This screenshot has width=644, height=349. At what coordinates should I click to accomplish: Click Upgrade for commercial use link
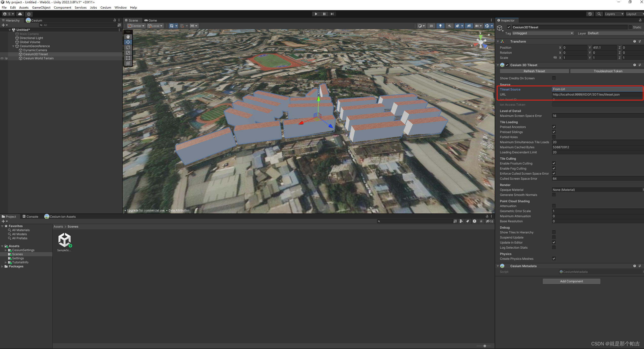[146, 210]
